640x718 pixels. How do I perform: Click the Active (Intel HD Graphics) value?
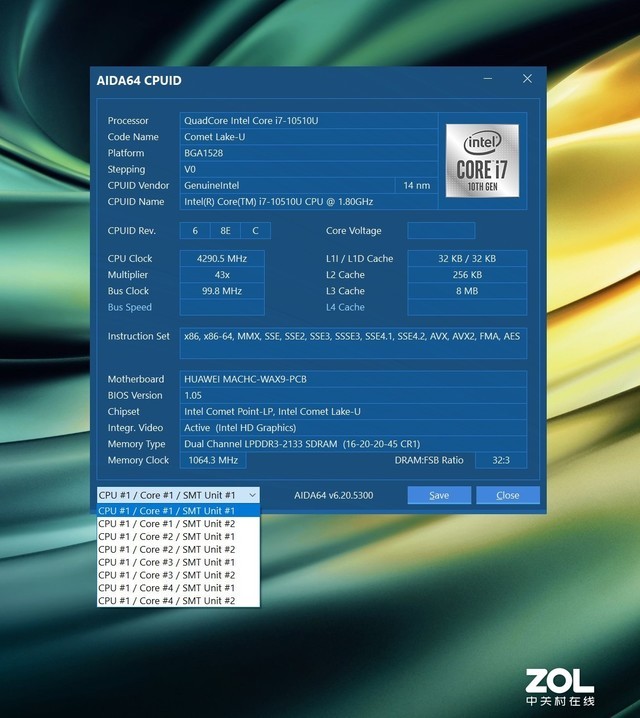[353, 428]
